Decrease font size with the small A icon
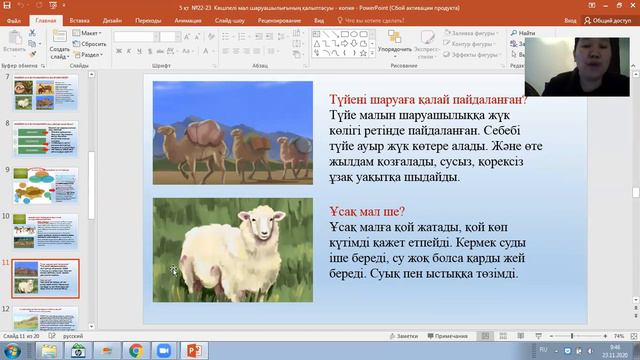The image size is (640, 360). click(x=198, y=37)
